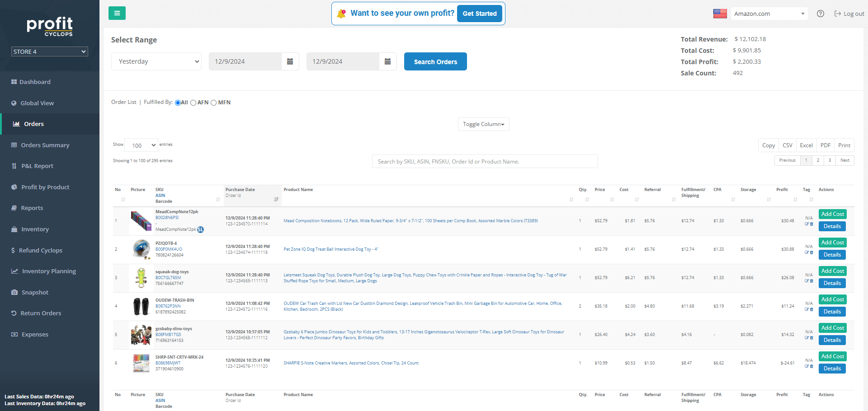Open the B08762P3NN ASIN link
The image size is (868, 411).
click(x=168, y=306)
